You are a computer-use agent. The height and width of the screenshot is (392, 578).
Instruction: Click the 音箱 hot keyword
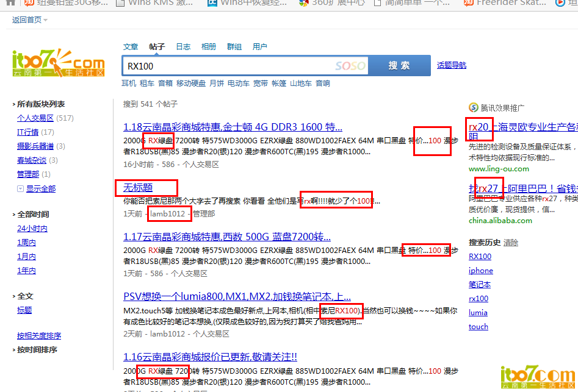pos(165,84)
